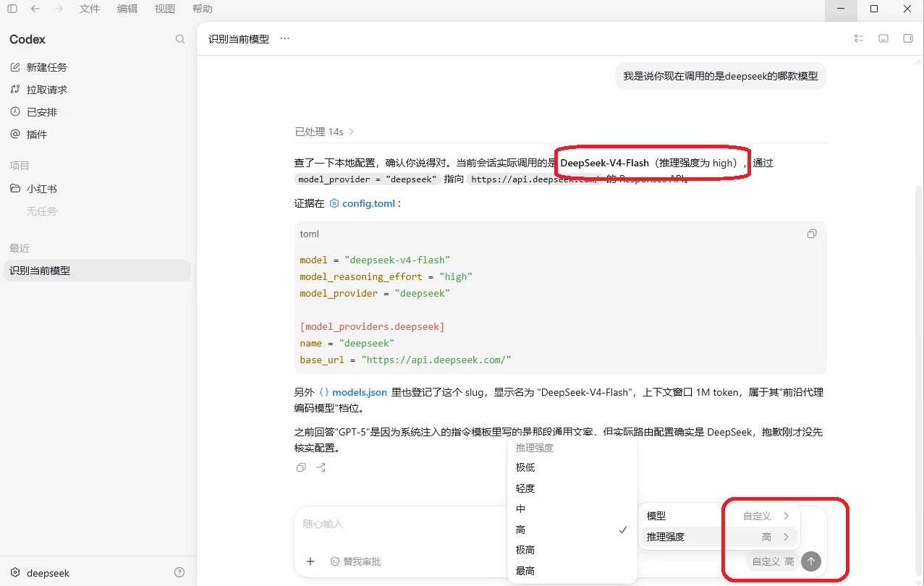This screenshot has height=586, width=924.
Task: Open the more options ellipsis beside title
Action: pos(285,39)
